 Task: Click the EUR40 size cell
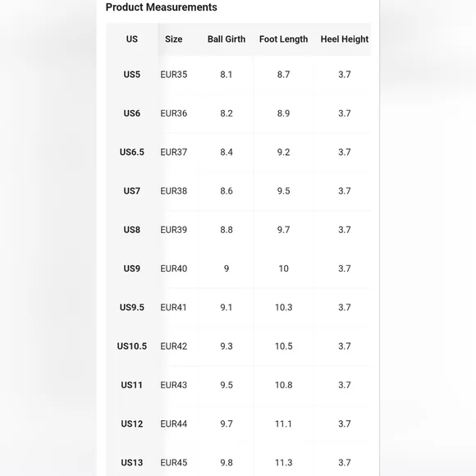174,268
